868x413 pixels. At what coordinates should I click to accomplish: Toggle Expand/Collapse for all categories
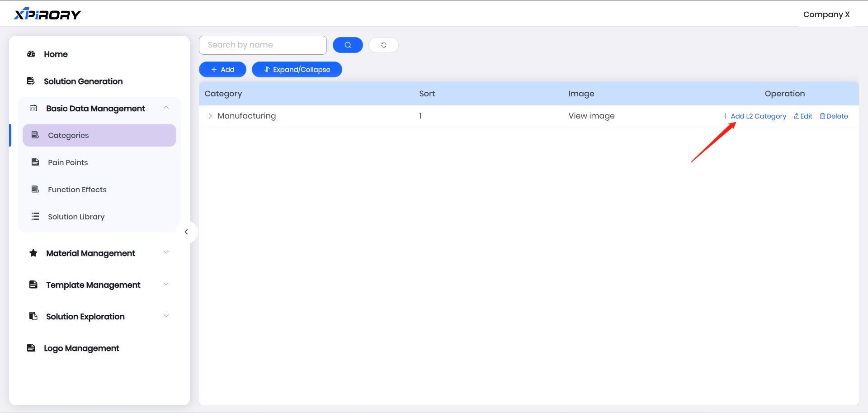297,70
